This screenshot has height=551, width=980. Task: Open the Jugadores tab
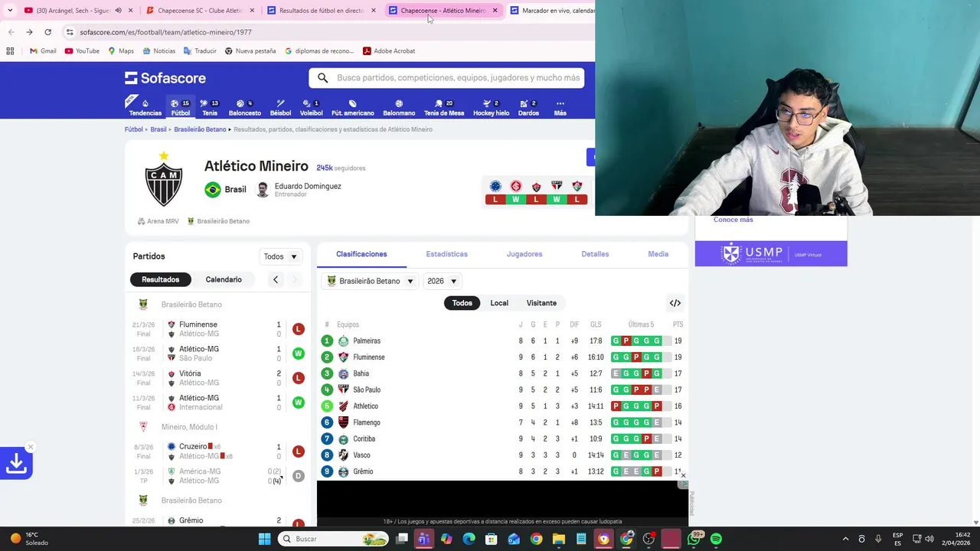click(524, 254)
